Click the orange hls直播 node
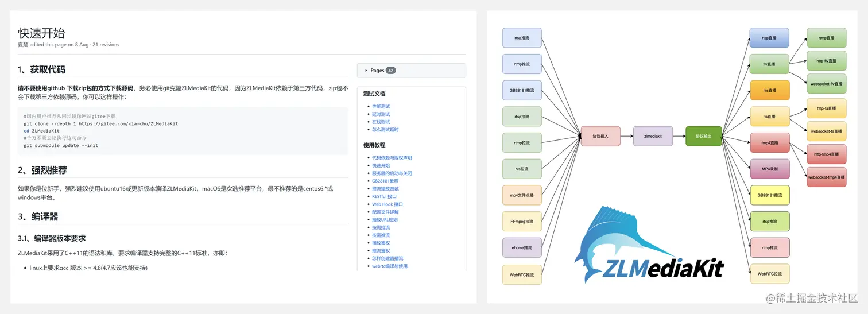The image size is (868, 314). 770,91
